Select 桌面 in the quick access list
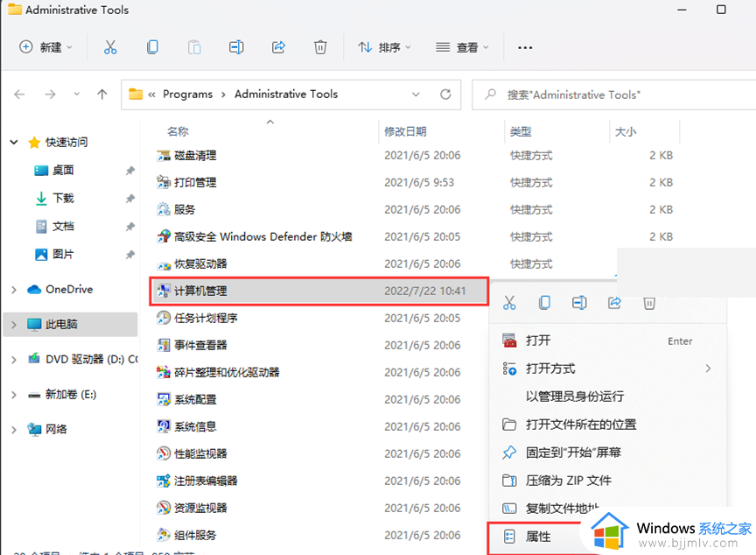This screenshot has height=555, width=756. tap(63, 170)
